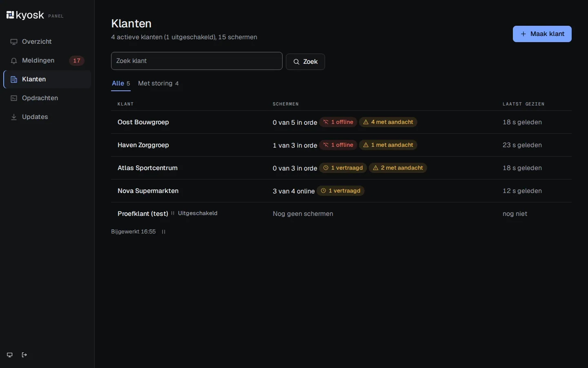
Task: Click "1 van 3 in orde" text
Action: click(x=295, y=146)
